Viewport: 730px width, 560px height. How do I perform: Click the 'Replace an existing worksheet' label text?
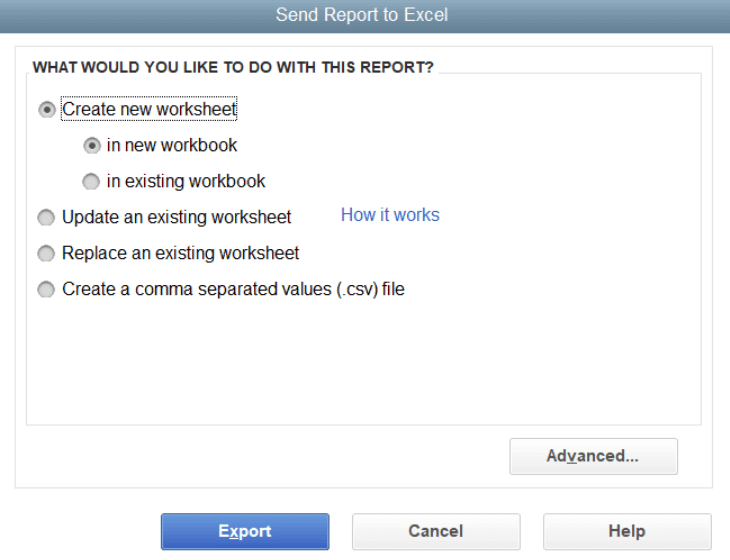tap(181, 253)
